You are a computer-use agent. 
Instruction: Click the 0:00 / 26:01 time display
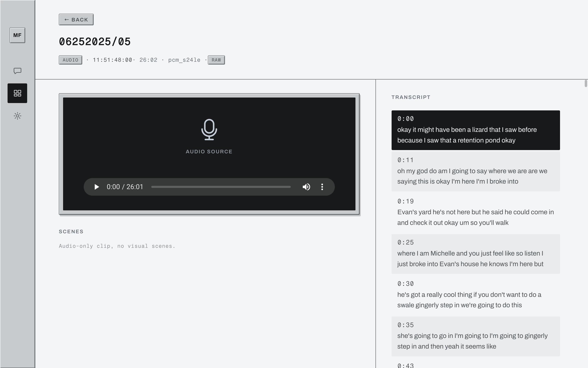click(x=125, y=187)
